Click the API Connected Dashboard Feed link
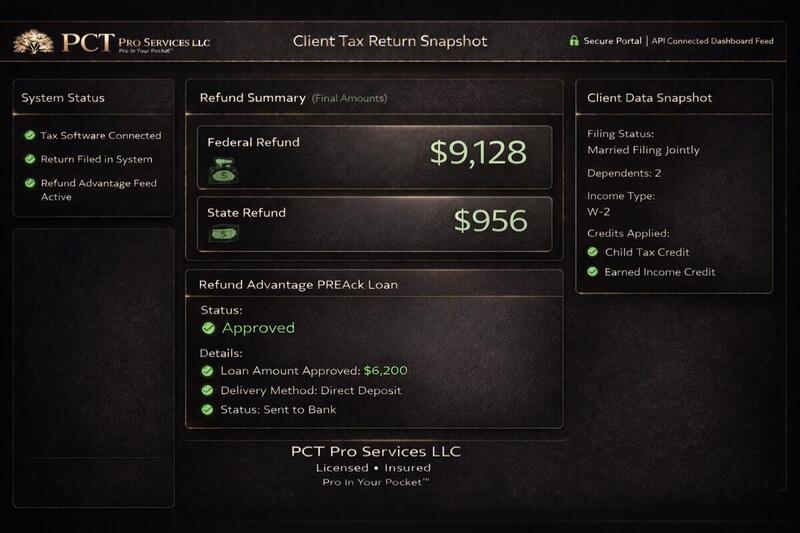Viewport: 800px width, 533px height. (712, 41)
